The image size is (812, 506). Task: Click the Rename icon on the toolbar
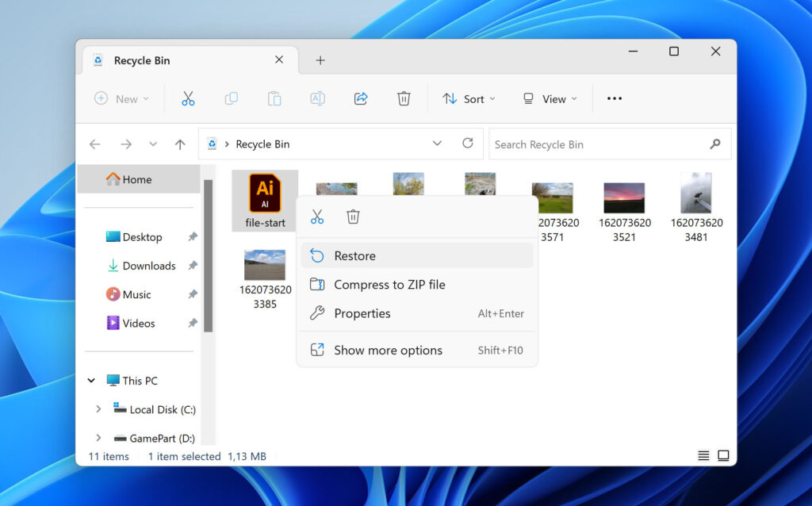317,98
